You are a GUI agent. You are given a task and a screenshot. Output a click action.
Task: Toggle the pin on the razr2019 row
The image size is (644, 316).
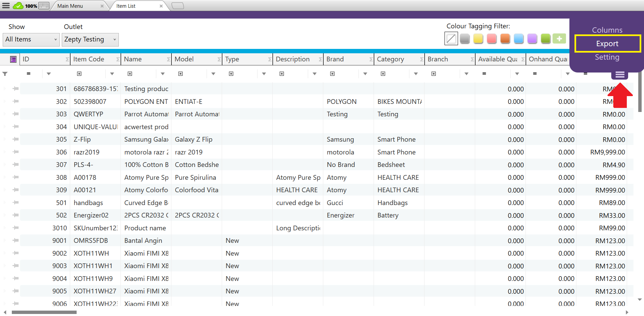[16, 152]
